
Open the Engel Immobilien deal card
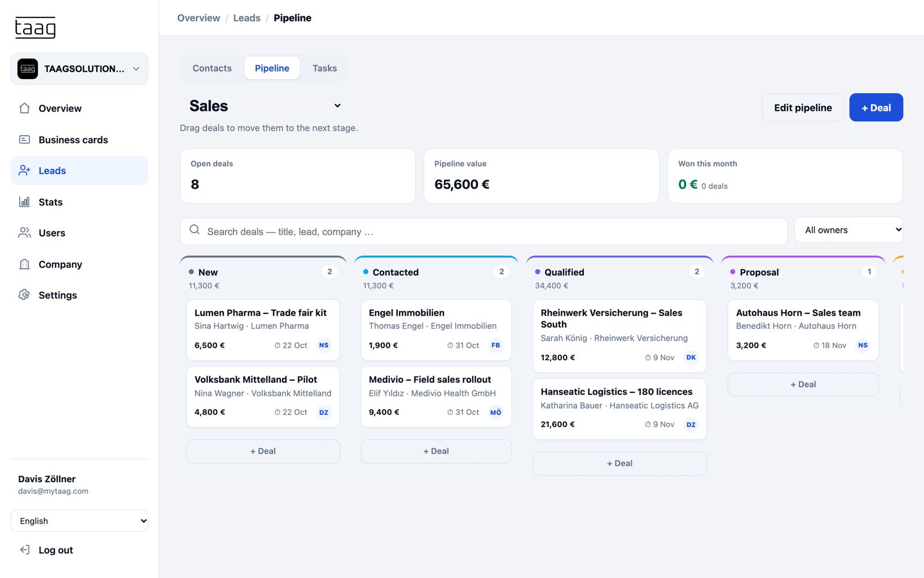click(x=436, y=329)
